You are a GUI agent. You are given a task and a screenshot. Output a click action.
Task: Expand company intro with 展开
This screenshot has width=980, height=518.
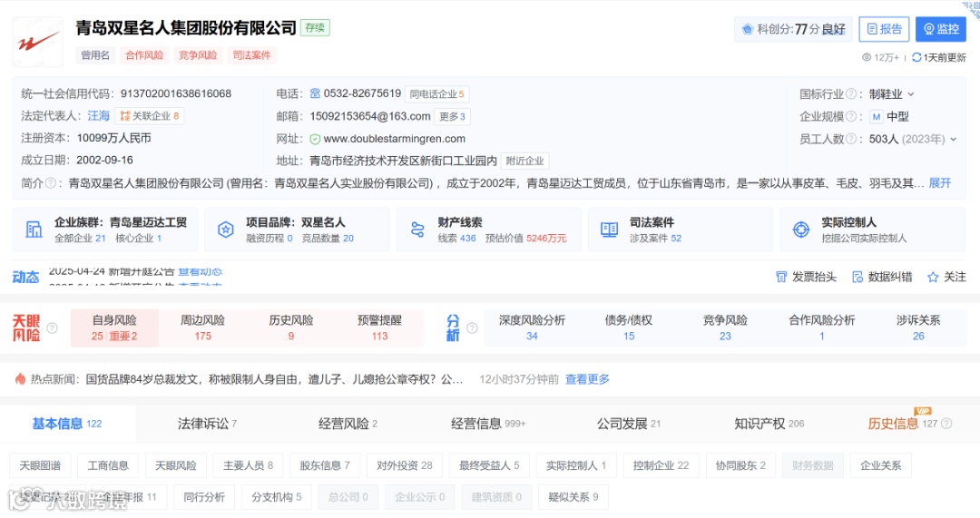point(939,183)
